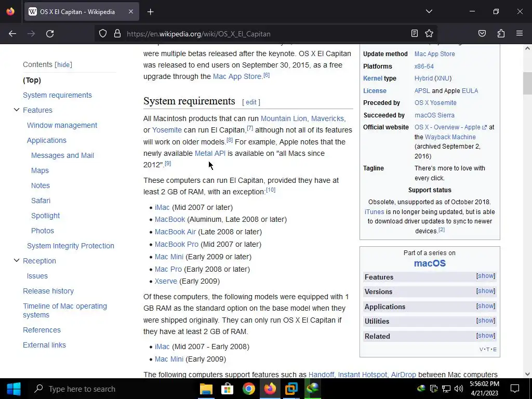This screenshot has height=399, width=532.
Task: Open tracking protection shield icon
Action: [x=103, y=34]
